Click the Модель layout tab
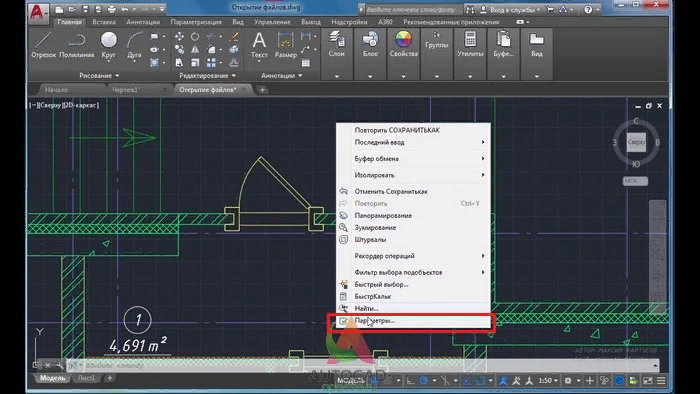The height and width of the screenshot is (394, 700). [53, 378]
